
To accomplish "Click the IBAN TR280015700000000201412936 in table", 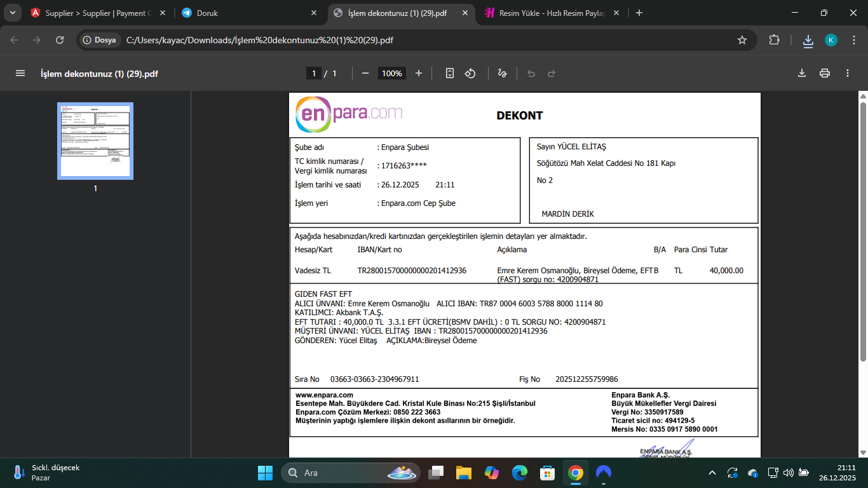I will coord(412,271).
